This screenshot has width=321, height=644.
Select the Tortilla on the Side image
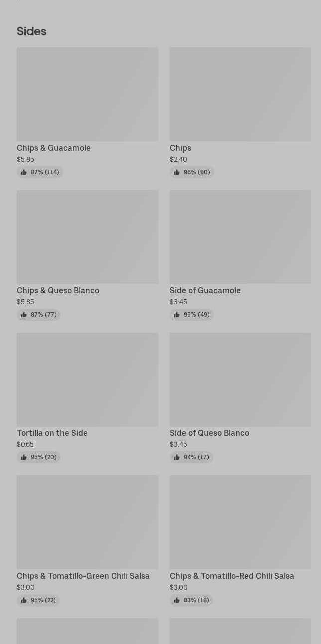point(87,380)
